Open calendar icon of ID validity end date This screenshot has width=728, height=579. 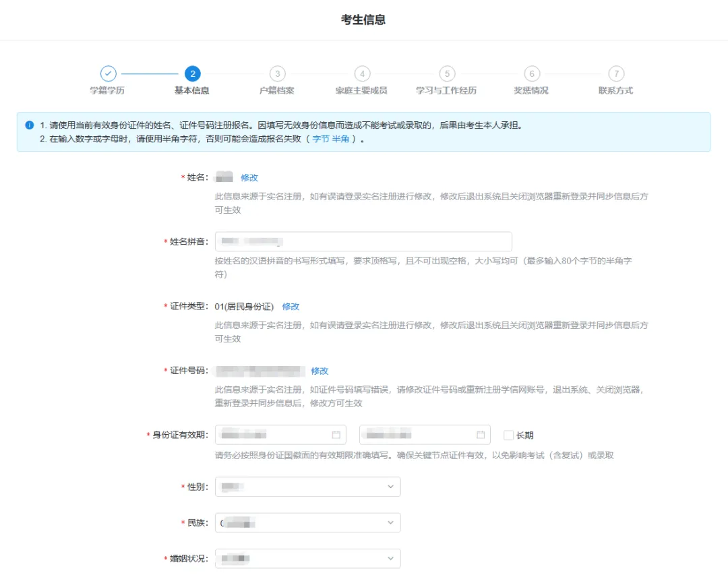[481, 435]
